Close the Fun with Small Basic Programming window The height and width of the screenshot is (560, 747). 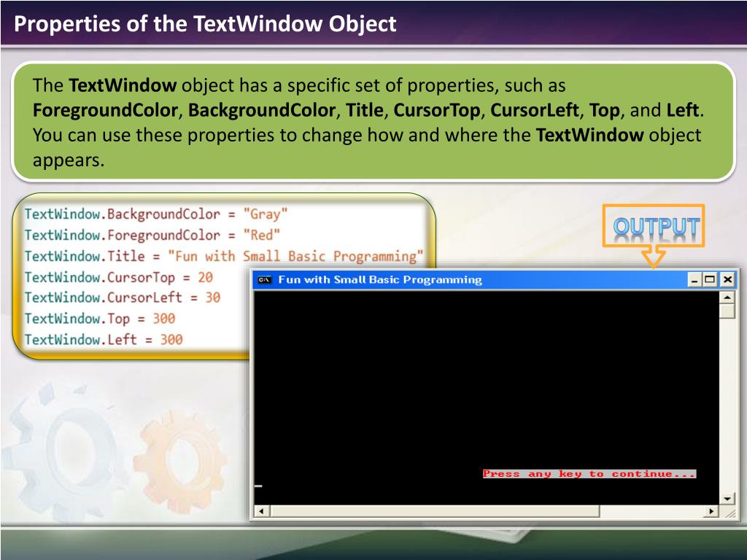point(727,279)
